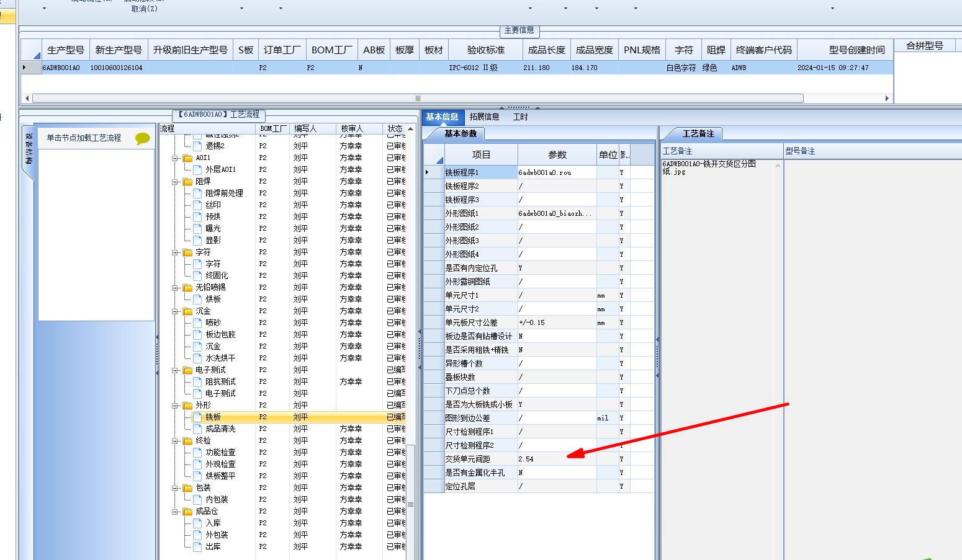Collapse the 电子测试 folder node
The image size is (962, 560).
pyautogui.click(x=175, y=370)
